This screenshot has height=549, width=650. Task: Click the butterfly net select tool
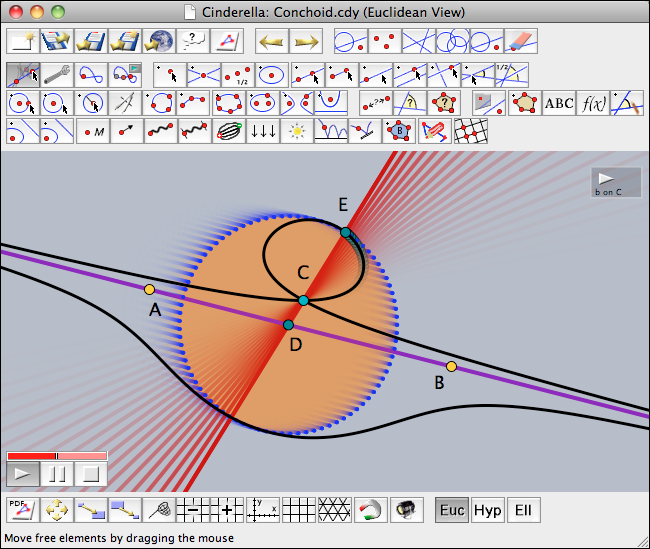(x=159, y=510)
